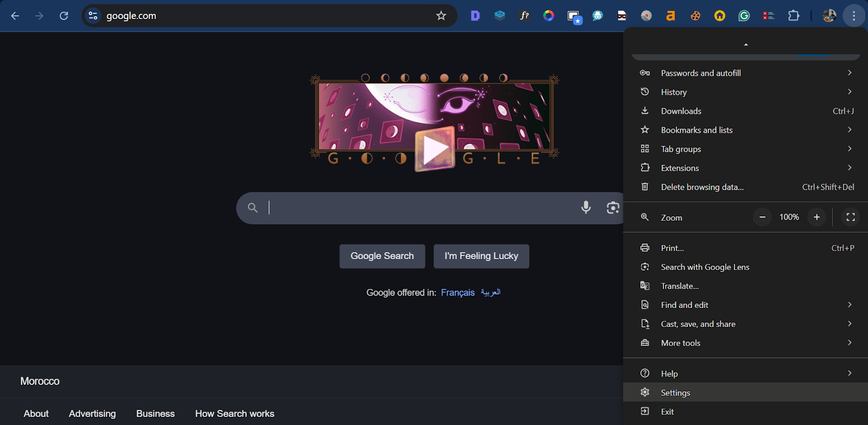The image size is (868, 425).
Task: Expand the Tab groups submenu
Action: pos(745,149)
